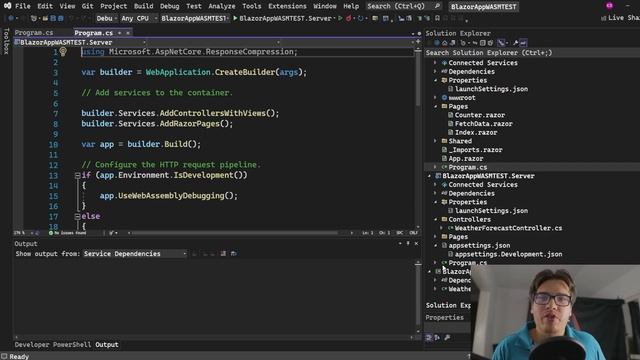Select Index.razor in Solution Explorer
This screenshot has width=640, height=360.
(476, 132)
